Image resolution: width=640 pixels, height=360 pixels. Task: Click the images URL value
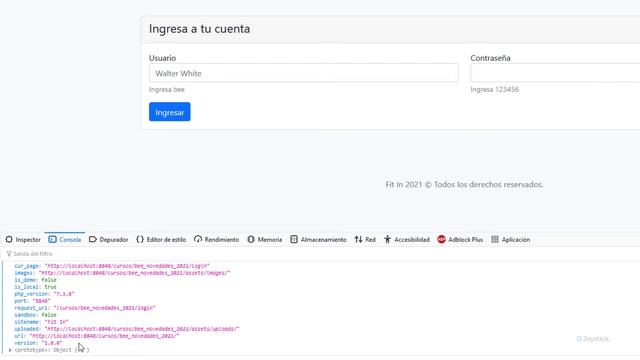[x=134, y=273]
